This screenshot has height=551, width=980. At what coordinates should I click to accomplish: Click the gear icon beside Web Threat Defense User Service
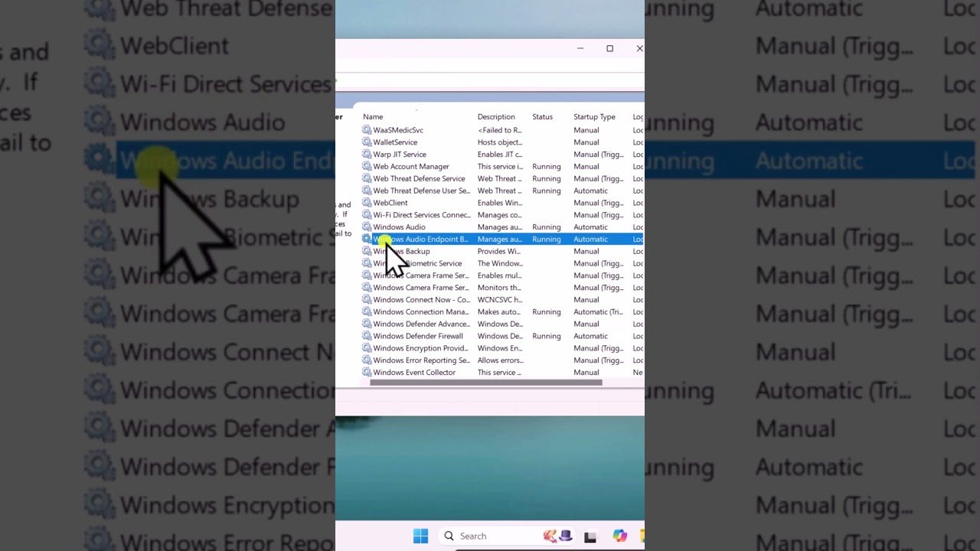click(x=367, y=191)
